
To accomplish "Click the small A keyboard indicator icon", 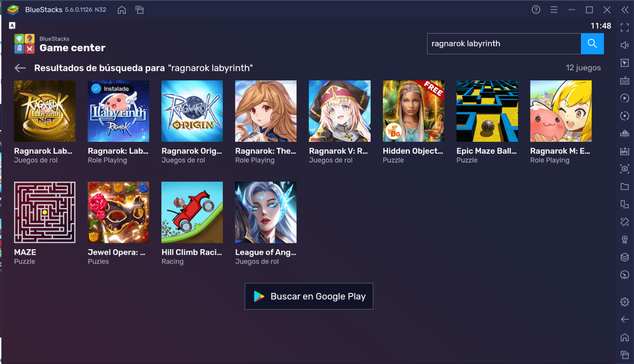I will 12,26.
